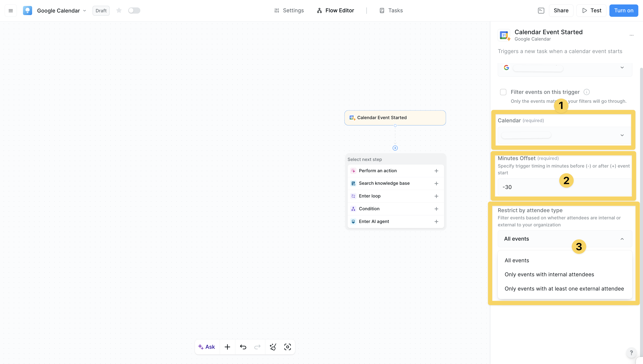Click the blue add-step plus circle
Image resolution: width=643 pixels, height=364 pixels.
pyautogui.click(x=395, y=148)
